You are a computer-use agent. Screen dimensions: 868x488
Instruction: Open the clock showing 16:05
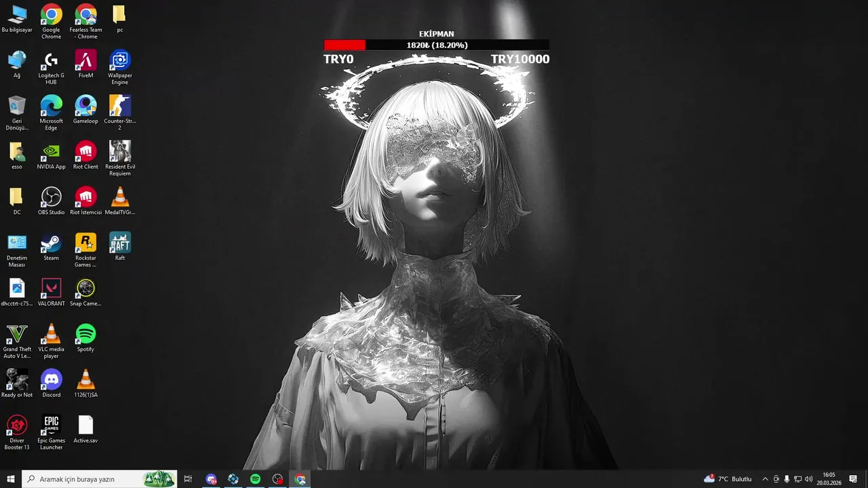[829, 479]
